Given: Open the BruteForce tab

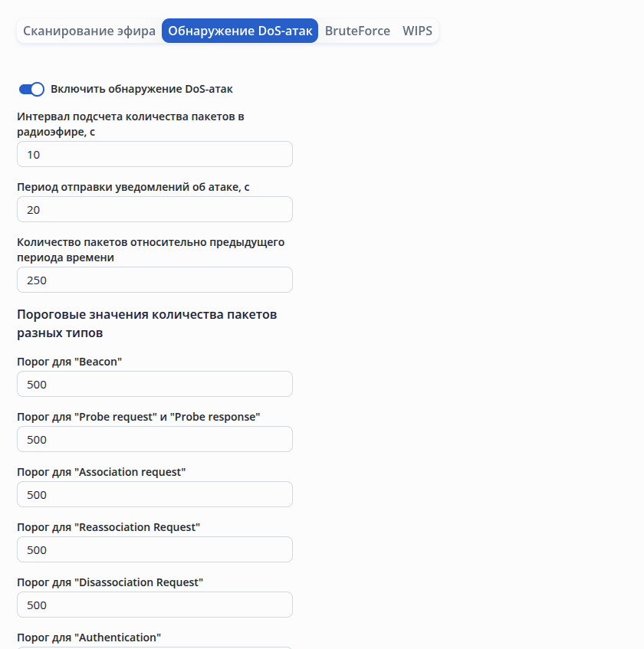Looking at the screenshot, I should pyautogui.click(x=357, y=31).
